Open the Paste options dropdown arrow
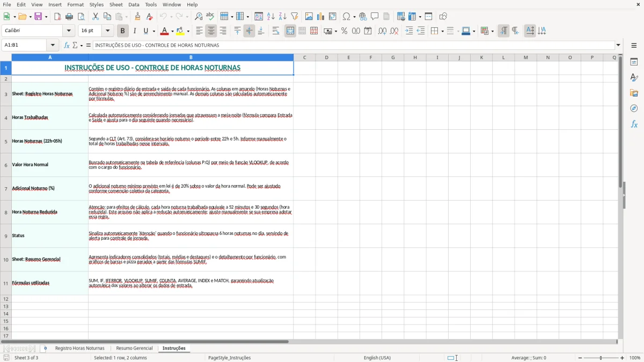Screen dimensions: 644x362 (x=126, y=17)
